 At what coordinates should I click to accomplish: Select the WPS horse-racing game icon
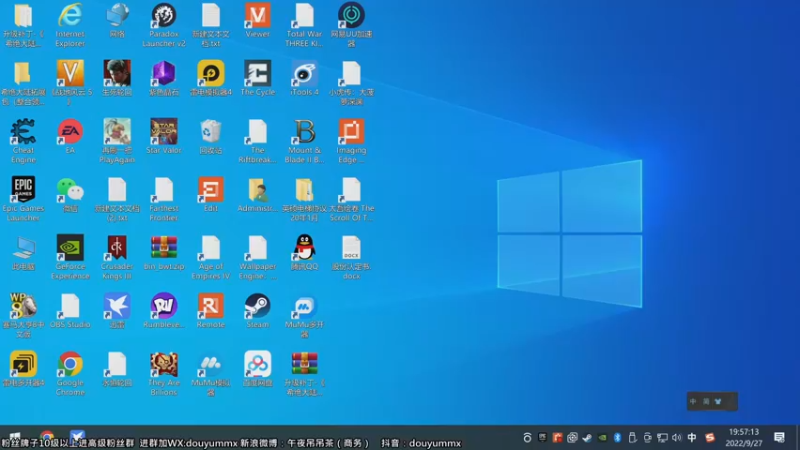point(23,315)
